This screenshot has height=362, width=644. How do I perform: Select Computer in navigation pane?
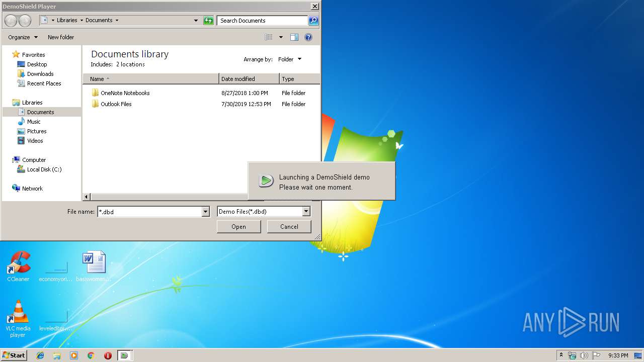(34, 160)
